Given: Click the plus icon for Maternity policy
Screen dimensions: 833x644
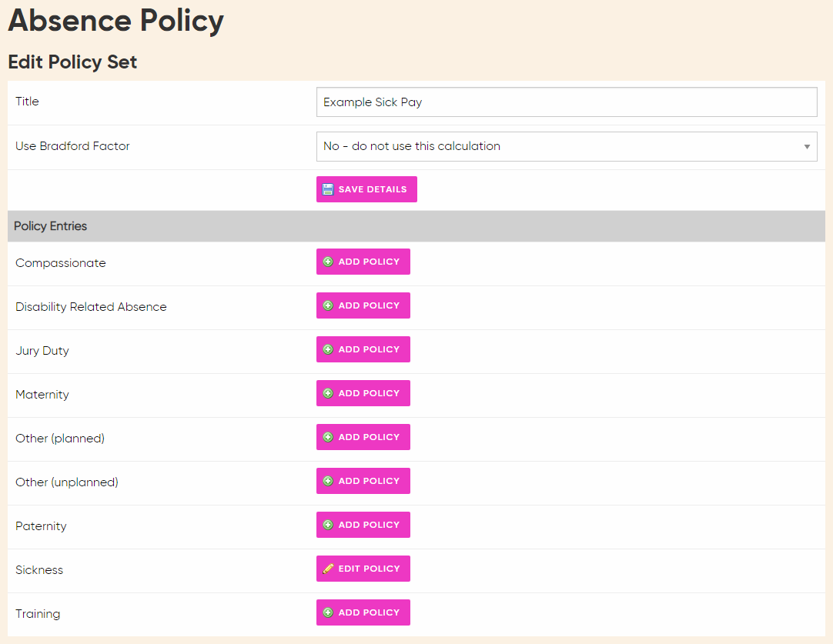Looking at the screenshot, I should tap(329, 393).
